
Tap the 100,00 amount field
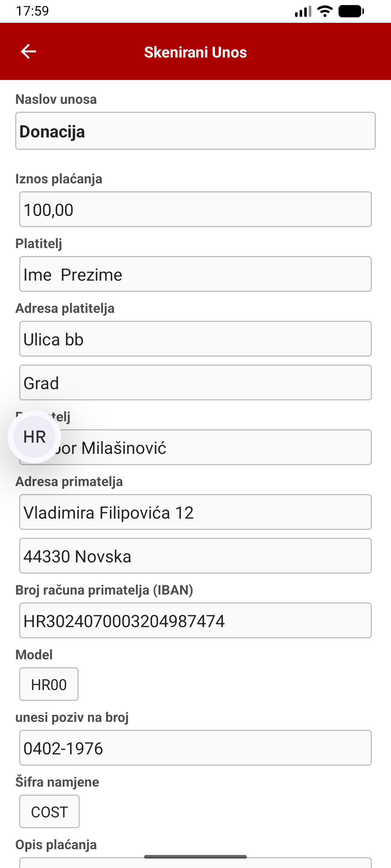click(195, 209)
